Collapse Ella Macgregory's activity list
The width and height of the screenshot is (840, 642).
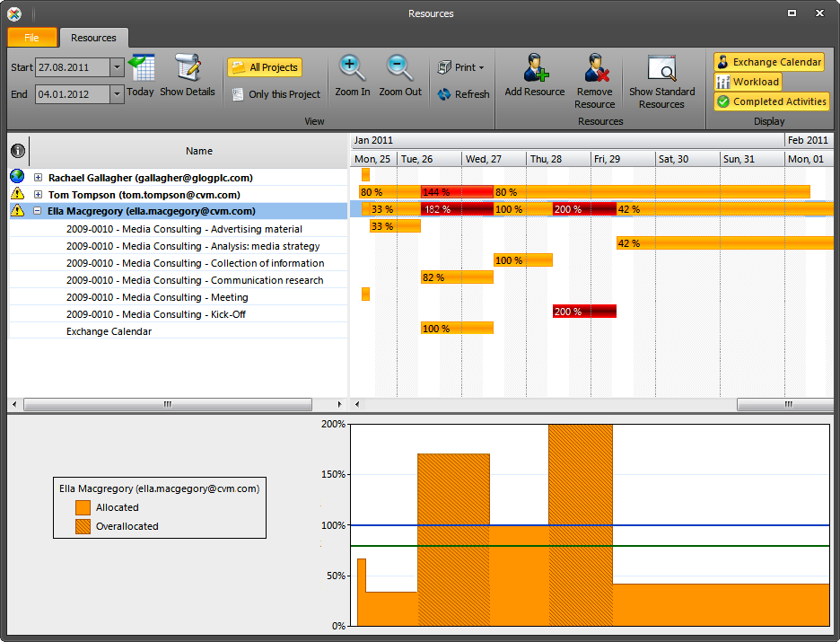[x=37, y=210]
